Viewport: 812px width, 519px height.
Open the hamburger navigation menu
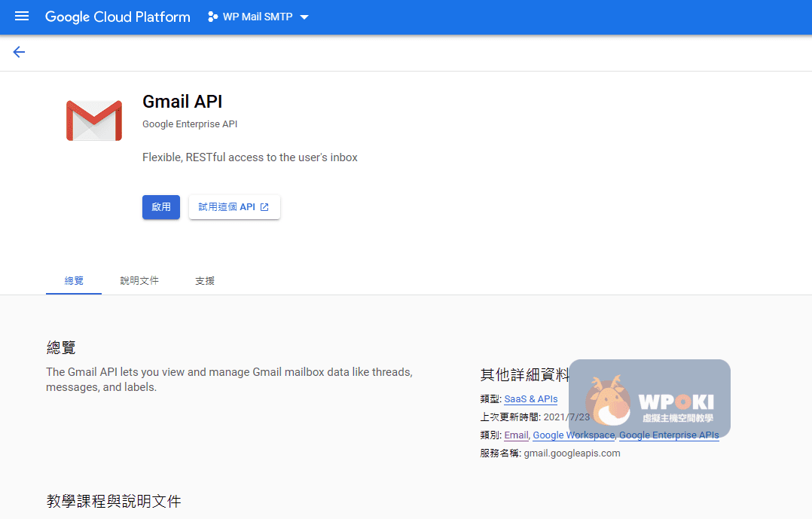tap(21, 17)
